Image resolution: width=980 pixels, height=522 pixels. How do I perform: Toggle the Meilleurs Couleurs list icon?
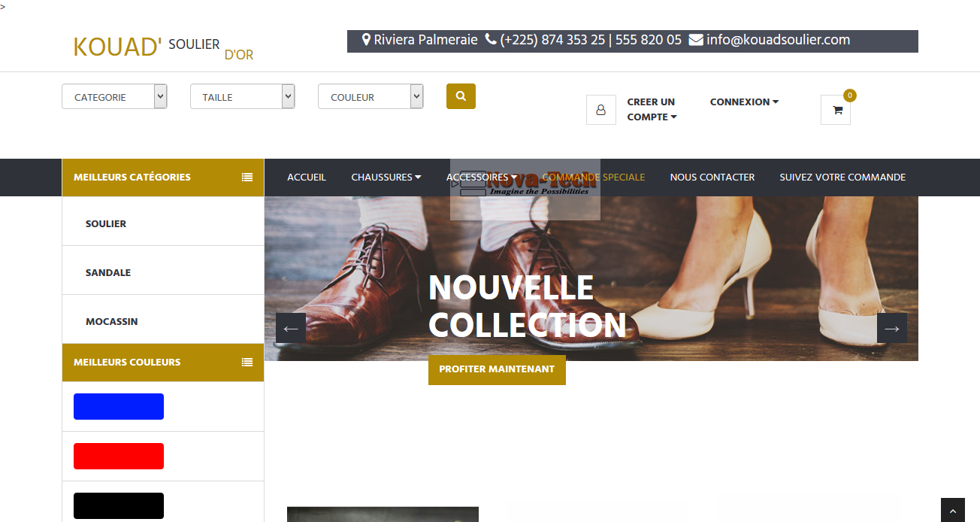click(247, 363)
